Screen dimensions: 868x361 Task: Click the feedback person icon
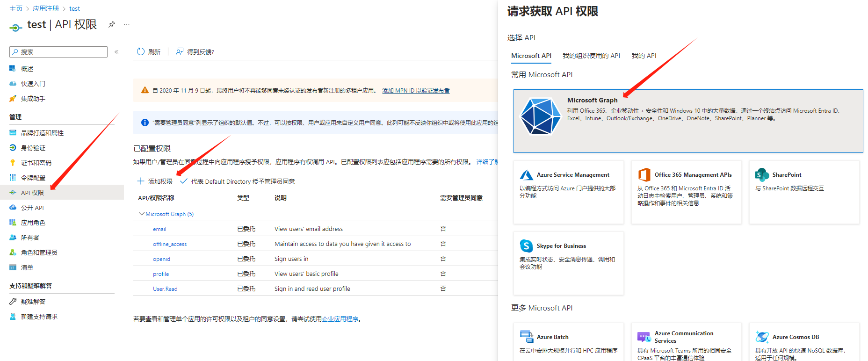point(180,51)
